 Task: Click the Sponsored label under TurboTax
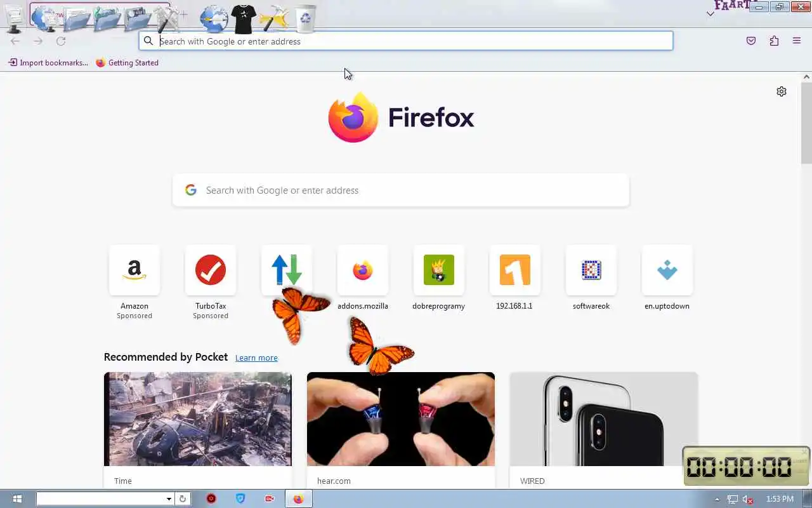[211, 316]
